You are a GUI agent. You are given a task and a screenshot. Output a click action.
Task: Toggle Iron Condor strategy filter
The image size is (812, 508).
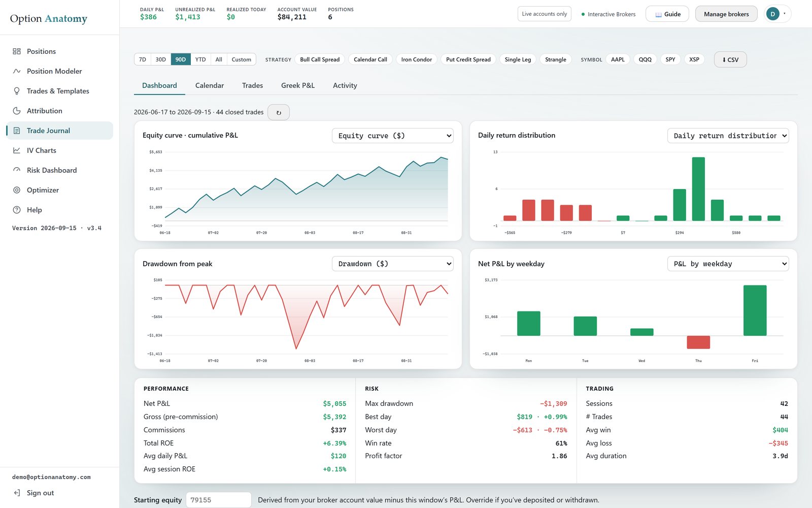click(417, 59)
